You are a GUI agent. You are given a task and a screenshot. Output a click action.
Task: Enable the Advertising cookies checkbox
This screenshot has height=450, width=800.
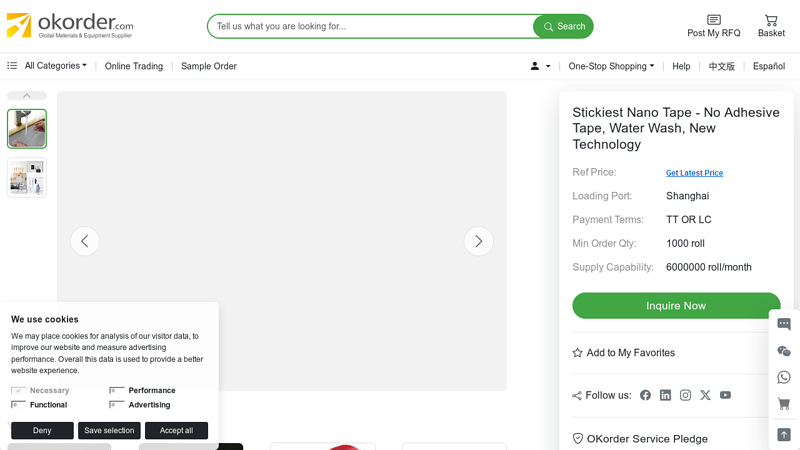tap(117, 405)
